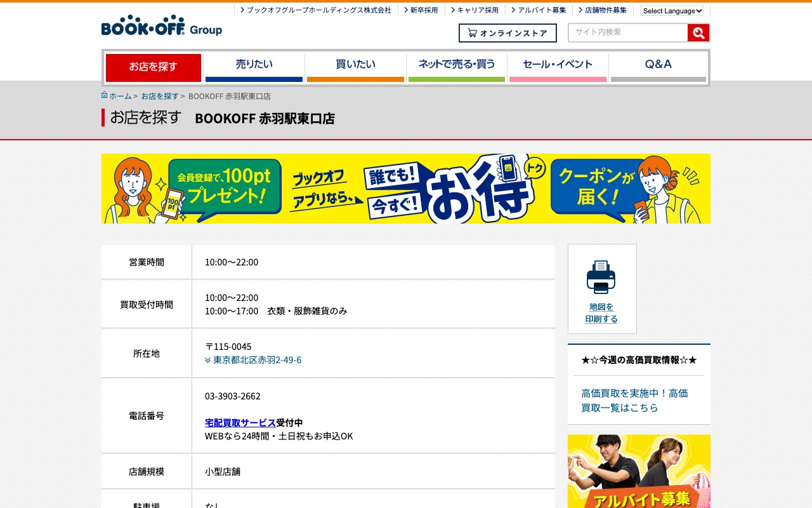The width and height of the screenshot is (812, 508).
Task: Open the address link 東京都北区赤羽2-49-6
Action: (x=258, y=360)
